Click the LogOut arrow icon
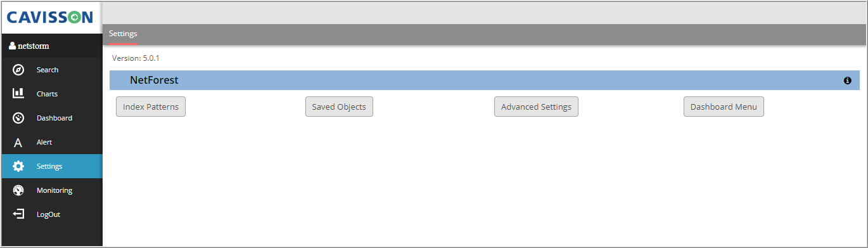 click(18, 214)
